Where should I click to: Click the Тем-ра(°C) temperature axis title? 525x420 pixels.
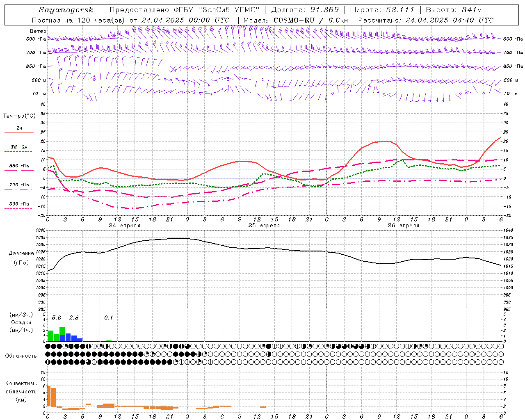(19, 116)
